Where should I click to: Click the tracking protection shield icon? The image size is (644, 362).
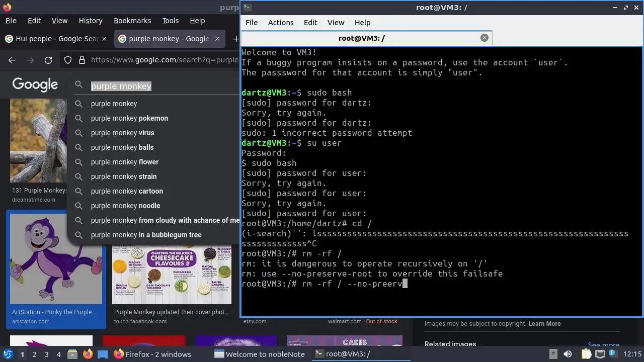pyautogui.click(x=68, y=60)
